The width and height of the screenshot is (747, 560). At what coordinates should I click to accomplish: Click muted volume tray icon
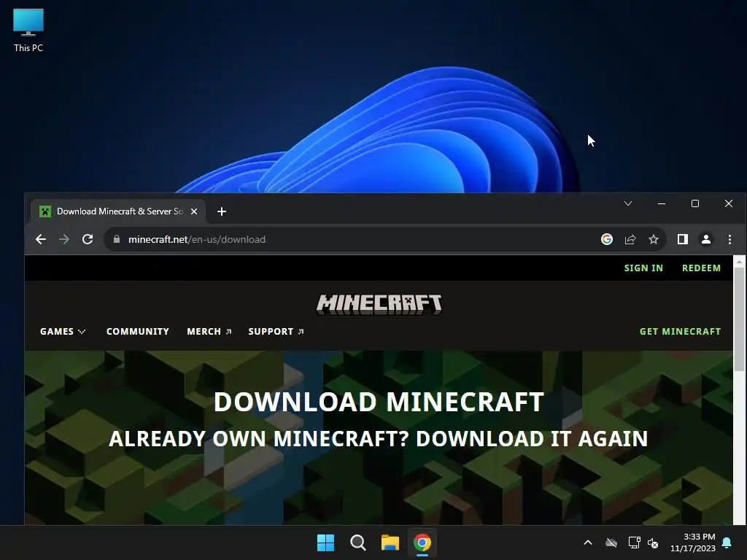(653, 542)
